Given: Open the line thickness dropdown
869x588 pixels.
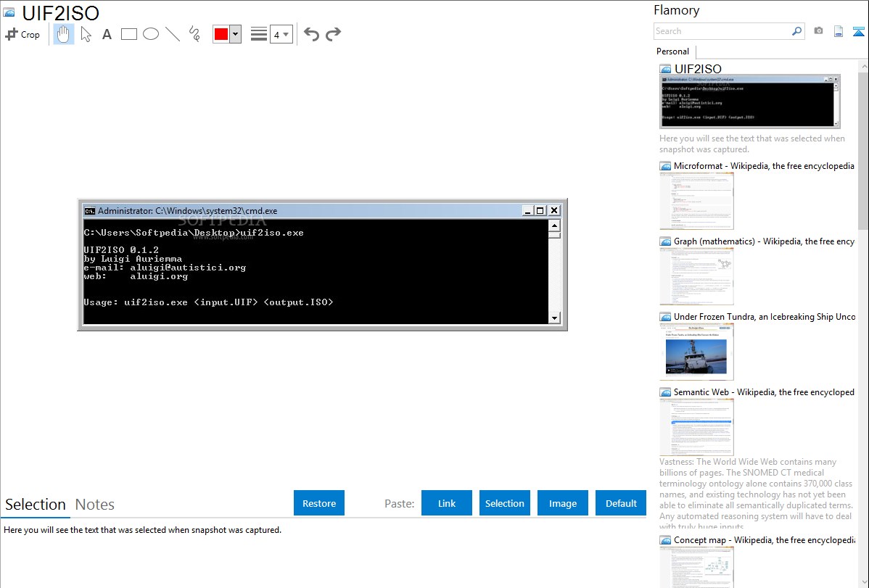Looking at the screenshot, I should pos(281,34).
